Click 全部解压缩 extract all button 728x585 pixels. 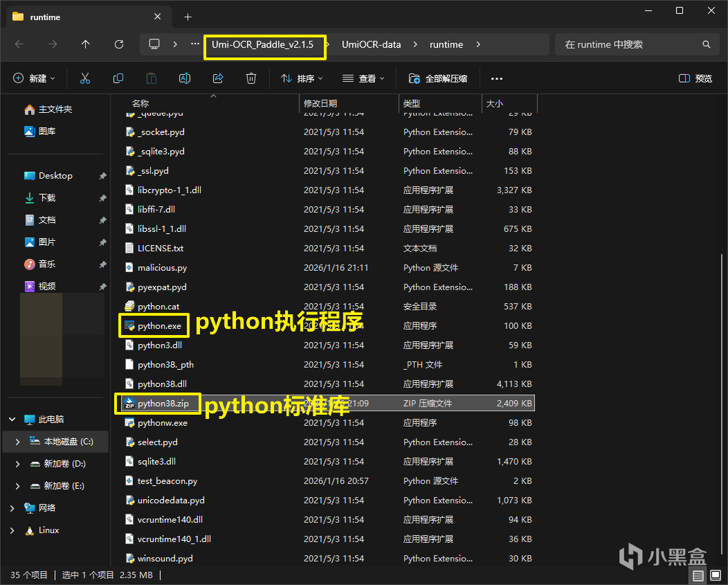tap(438, 78)
